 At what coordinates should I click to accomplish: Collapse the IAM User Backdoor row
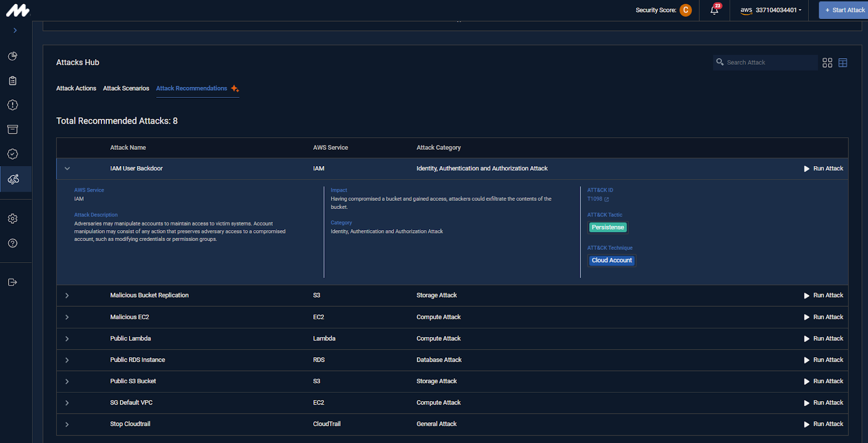[x=67, y=169]
